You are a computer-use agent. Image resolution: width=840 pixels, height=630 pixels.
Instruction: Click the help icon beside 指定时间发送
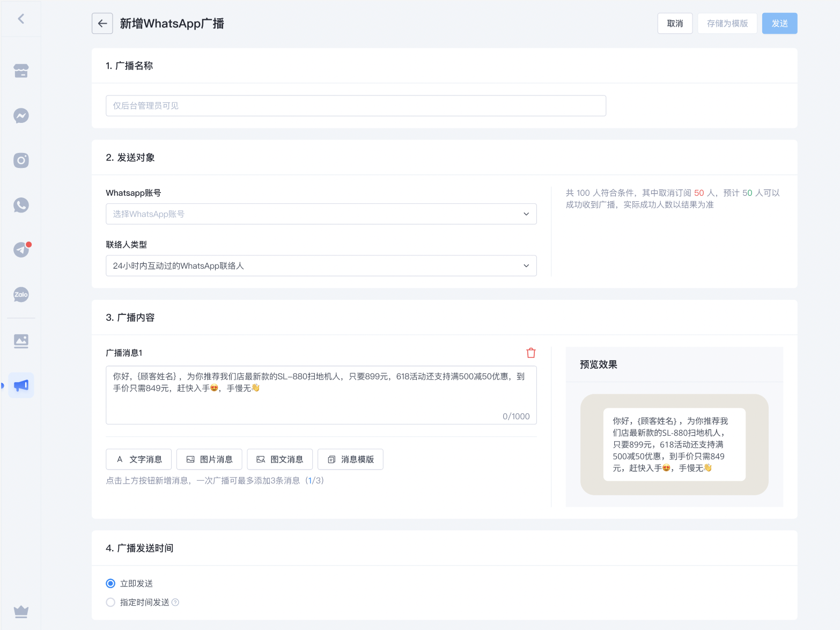[175, 602]
